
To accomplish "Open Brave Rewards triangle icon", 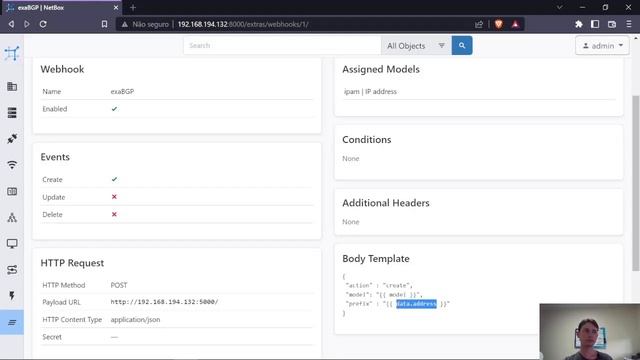I will (515, 24).
